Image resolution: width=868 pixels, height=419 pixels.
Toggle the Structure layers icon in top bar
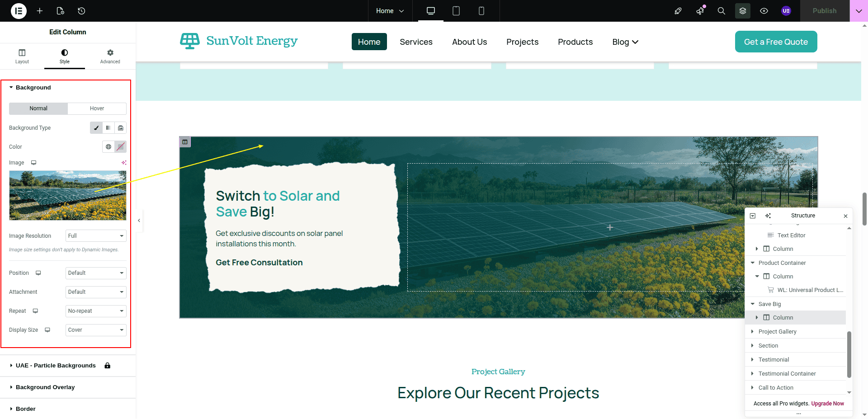pyautogui.click(x=742, y=11)
